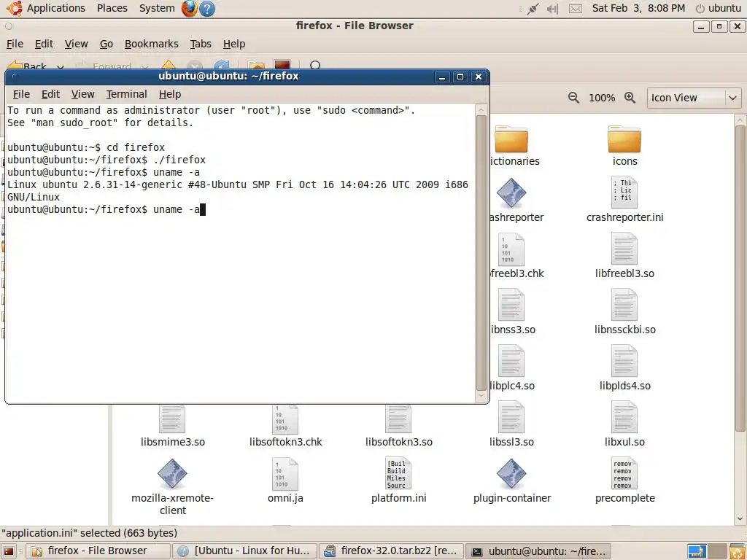The height and width of the screenshot is (560, 747).
Task: Open the Applications menu
Action: [x=55, y=8]
